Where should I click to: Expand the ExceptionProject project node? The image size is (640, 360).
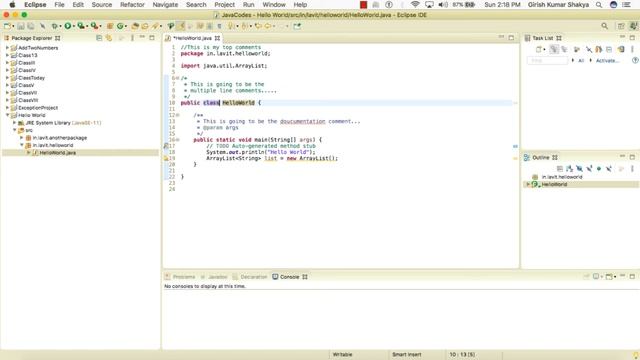tap(7, 108)
